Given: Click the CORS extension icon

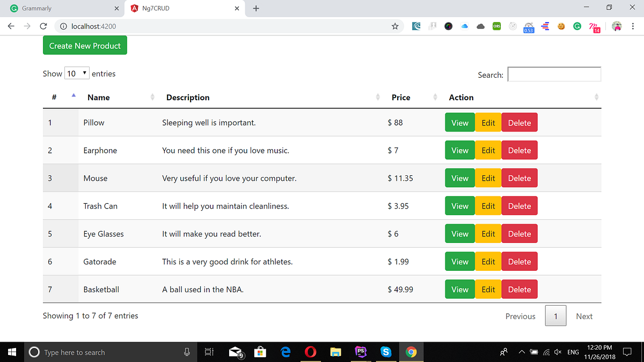Looking at the screenshot, I should (x=496, y=26).
